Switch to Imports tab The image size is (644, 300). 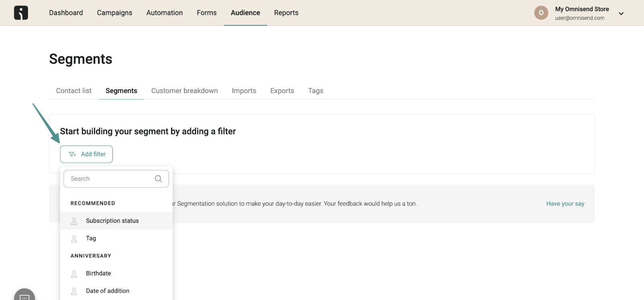tap(244, 91)
